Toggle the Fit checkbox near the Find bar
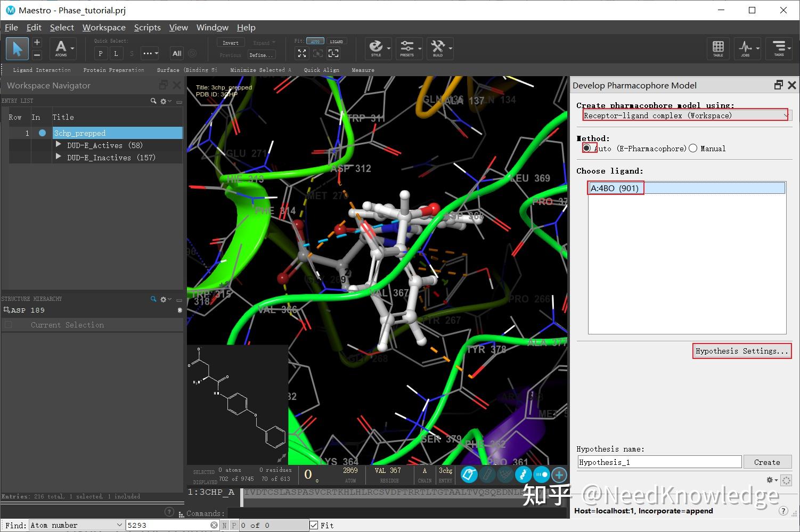This screenshot has height=532, width=800. point(314,525)
